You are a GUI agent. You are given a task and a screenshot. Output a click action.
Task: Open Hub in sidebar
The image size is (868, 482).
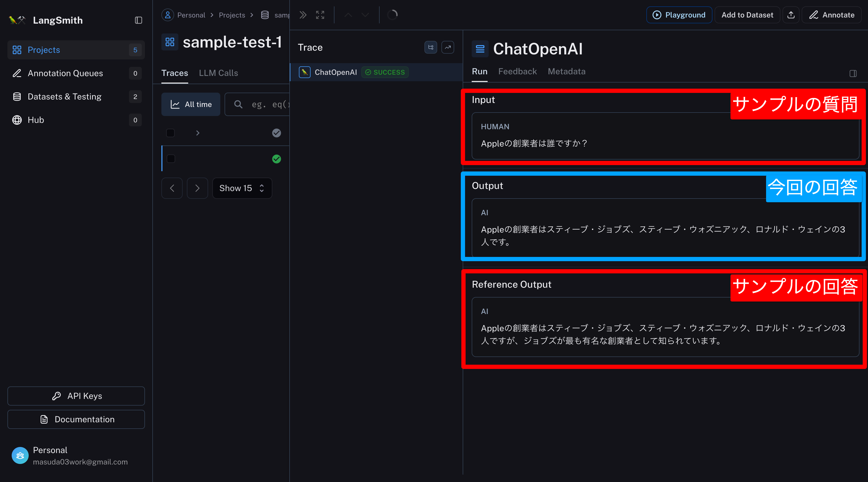point(76,120)
